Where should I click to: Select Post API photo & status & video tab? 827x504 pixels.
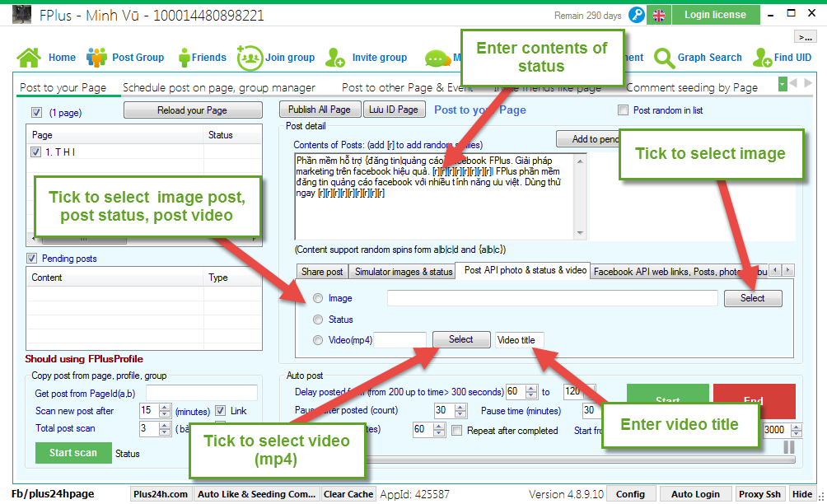coord(523,270)
